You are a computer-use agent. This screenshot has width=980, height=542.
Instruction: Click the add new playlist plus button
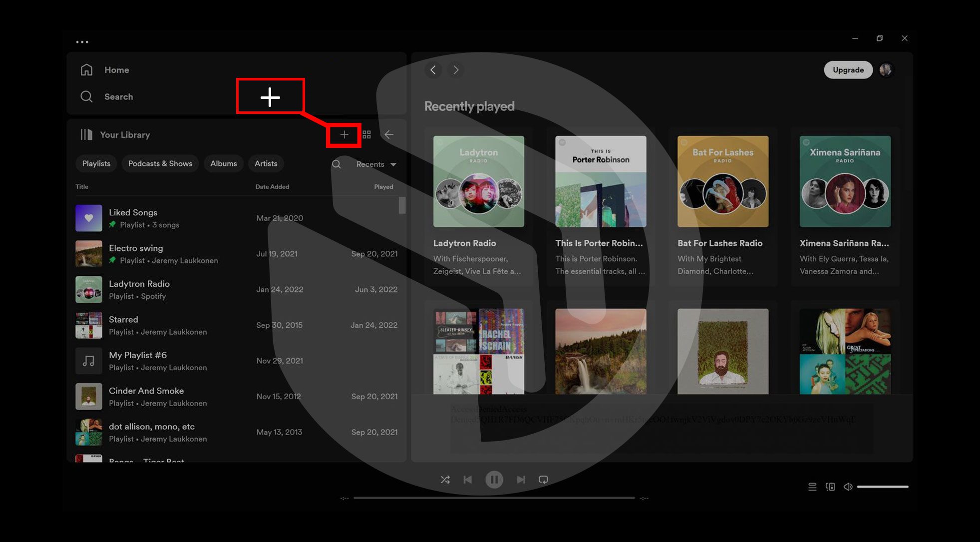coord(344,134)
